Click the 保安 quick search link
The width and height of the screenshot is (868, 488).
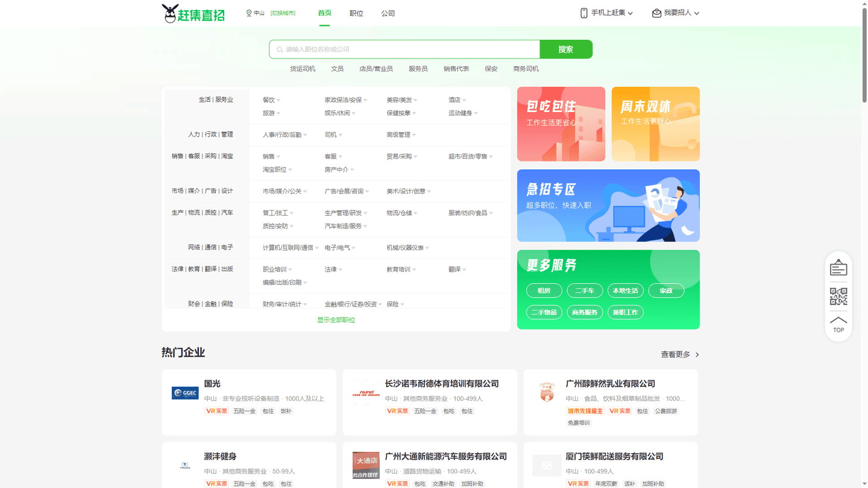click(491, 69)
